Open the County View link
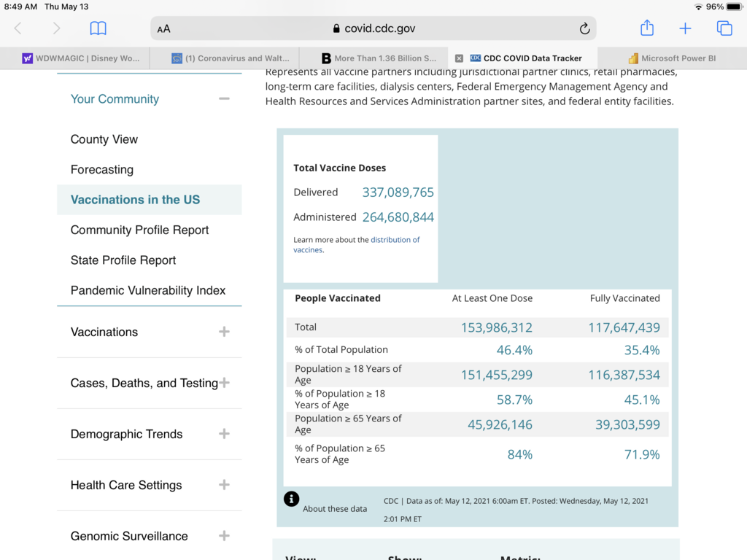747x560 pixels. coord(104,139)
